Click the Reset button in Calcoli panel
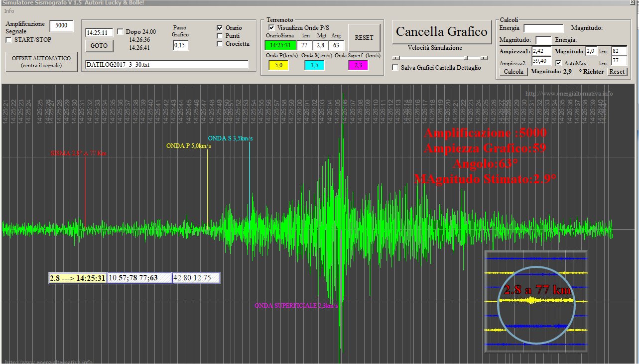This screenshot has height=364, width=639. pyautogui.click(x=617, y=72)
